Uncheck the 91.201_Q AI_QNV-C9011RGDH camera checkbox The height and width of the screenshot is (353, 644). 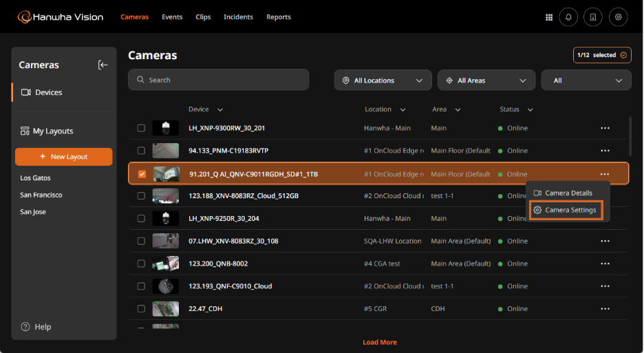click(142, 174)
